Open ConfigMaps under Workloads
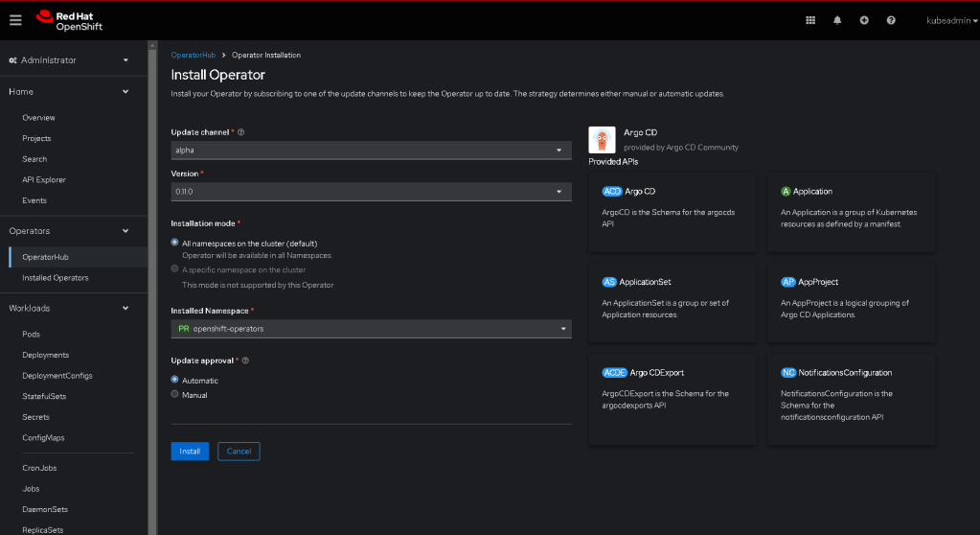Image resolution: width=980 pixels, height=535 pixels. (43, 437)
